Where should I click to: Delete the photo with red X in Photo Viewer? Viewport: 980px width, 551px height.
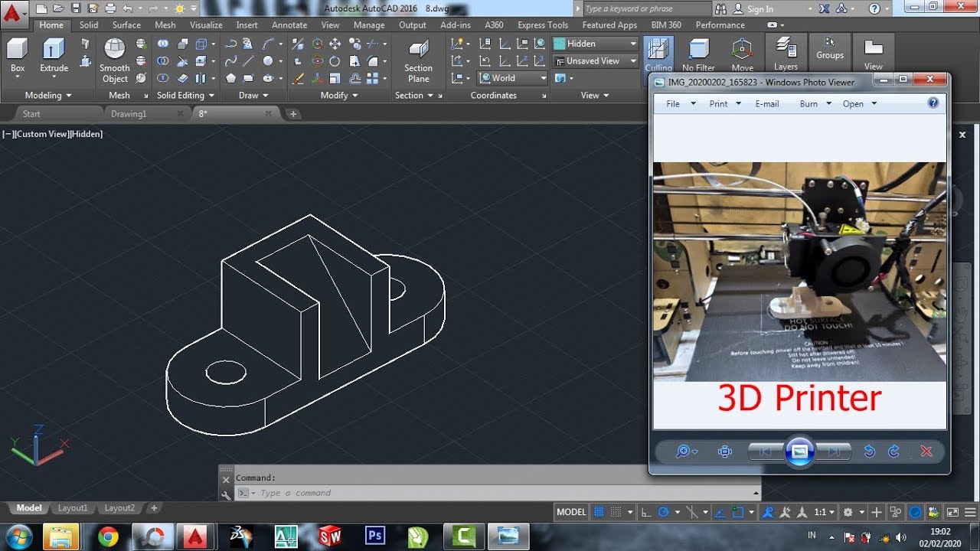pos(926,452)
